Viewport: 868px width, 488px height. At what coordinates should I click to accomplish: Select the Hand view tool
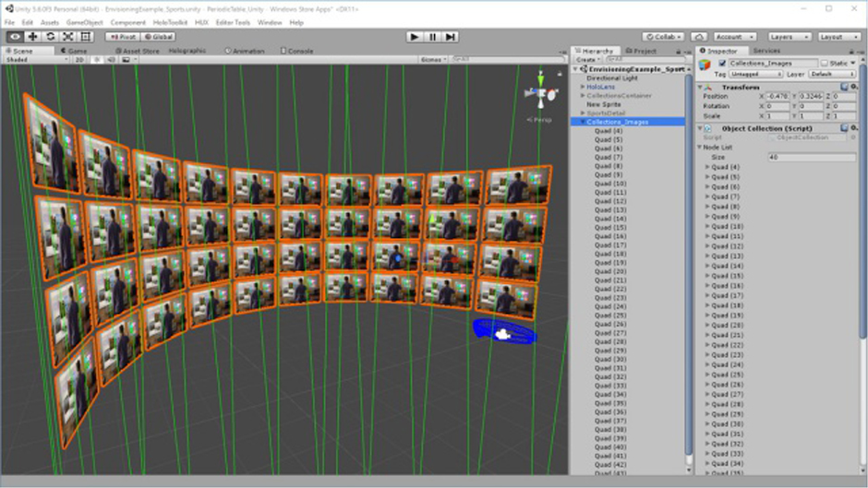pos(15,37)
